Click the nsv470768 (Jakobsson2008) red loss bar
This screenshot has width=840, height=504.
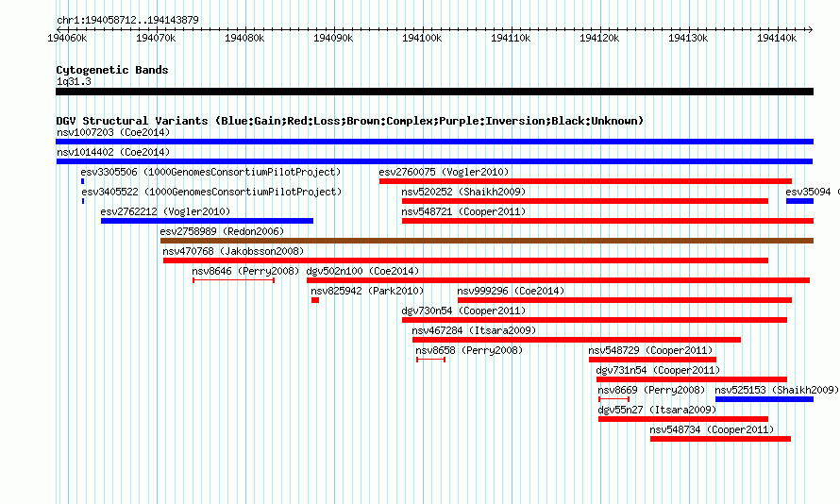click(465, 260)
